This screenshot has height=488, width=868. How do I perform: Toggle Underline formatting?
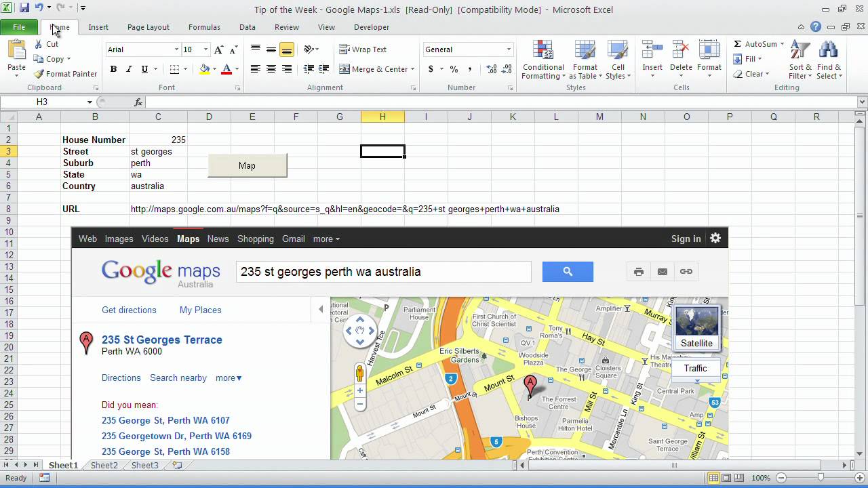coord(144,69)
